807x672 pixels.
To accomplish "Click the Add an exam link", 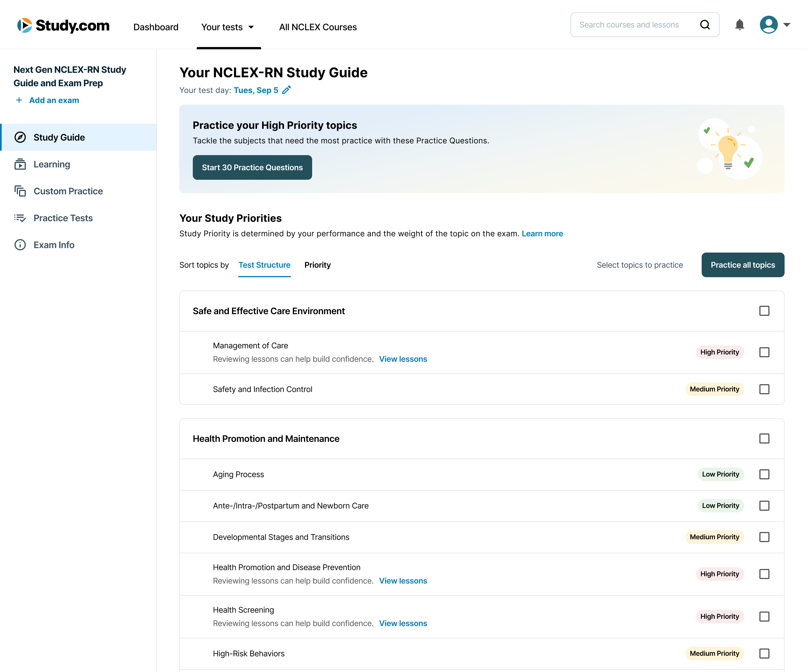I will 54,100.
